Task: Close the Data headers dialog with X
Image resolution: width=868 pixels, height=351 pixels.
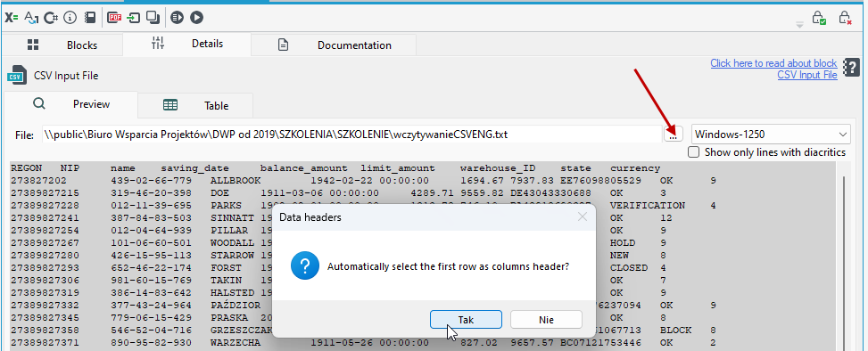Action: (x=583, y=216)
